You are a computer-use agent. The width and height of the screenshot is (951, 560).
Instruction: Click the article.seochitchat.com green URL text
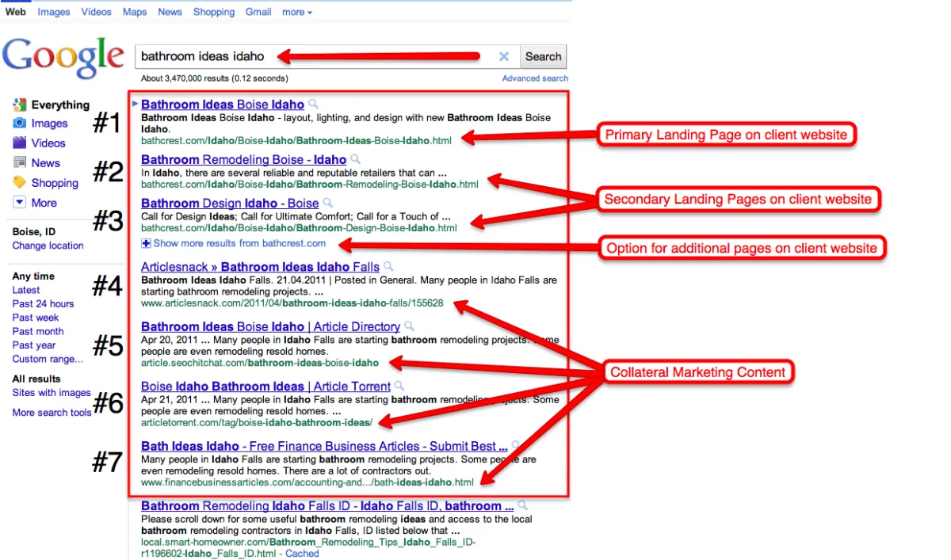pyautogui.click(x=260, y=363)
